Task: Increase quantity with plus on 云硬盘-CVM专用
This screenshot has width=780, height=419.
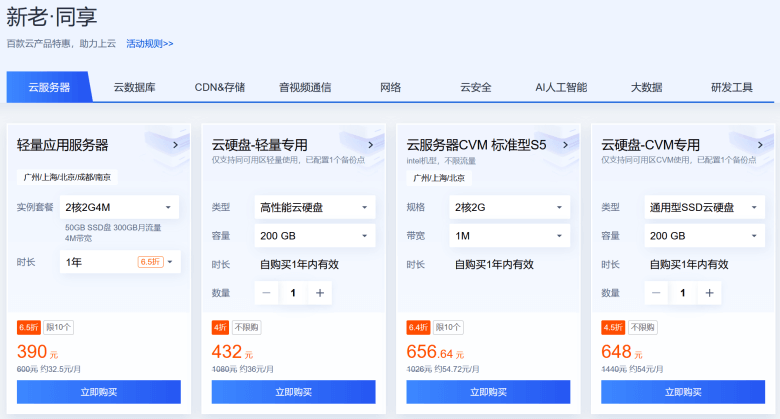Action: (x=709, y=293)
